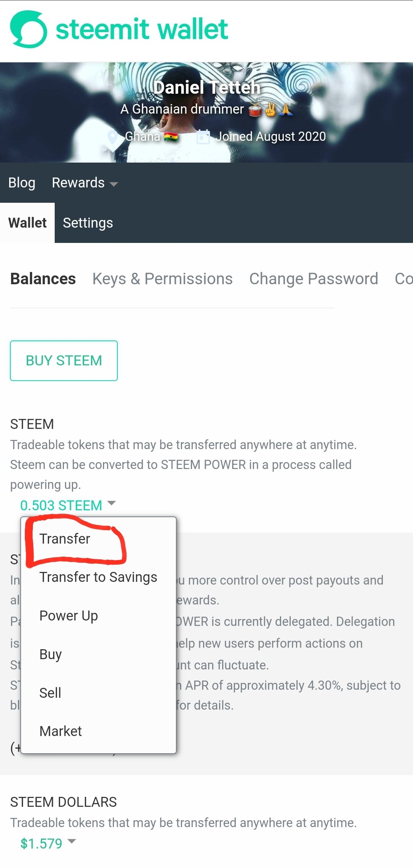Image resolution: width=413 pixels, height=868 pixels.
Task: Select the Wallet tab
Action: (x=27, y=223)
